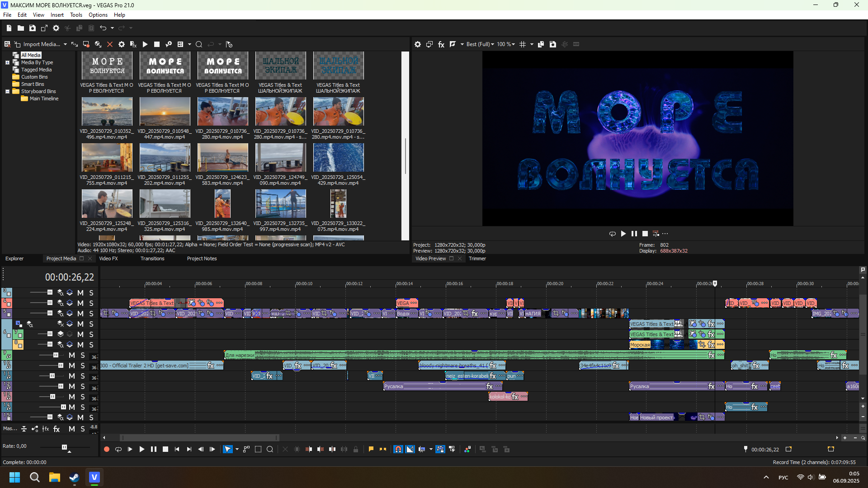Open the Import Media dropdown arrow
Screen dimensions: 868x488
(65, 44)
